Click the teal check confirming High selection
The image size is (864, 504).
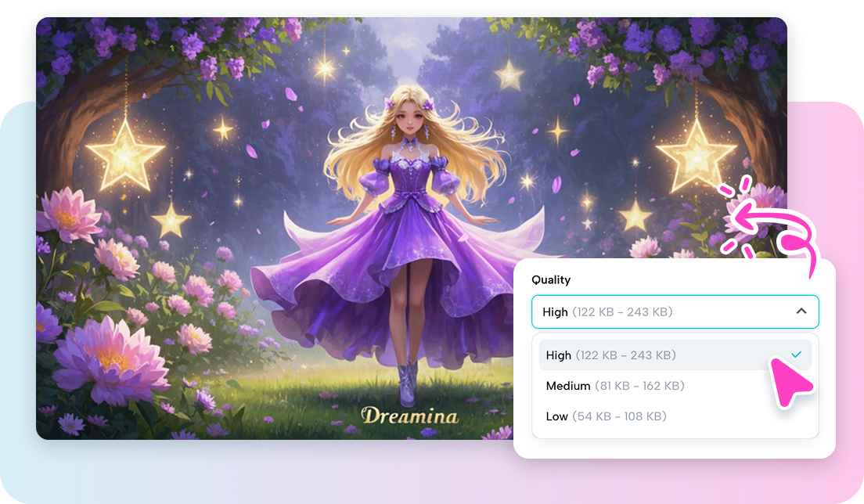tap(797, 355)
